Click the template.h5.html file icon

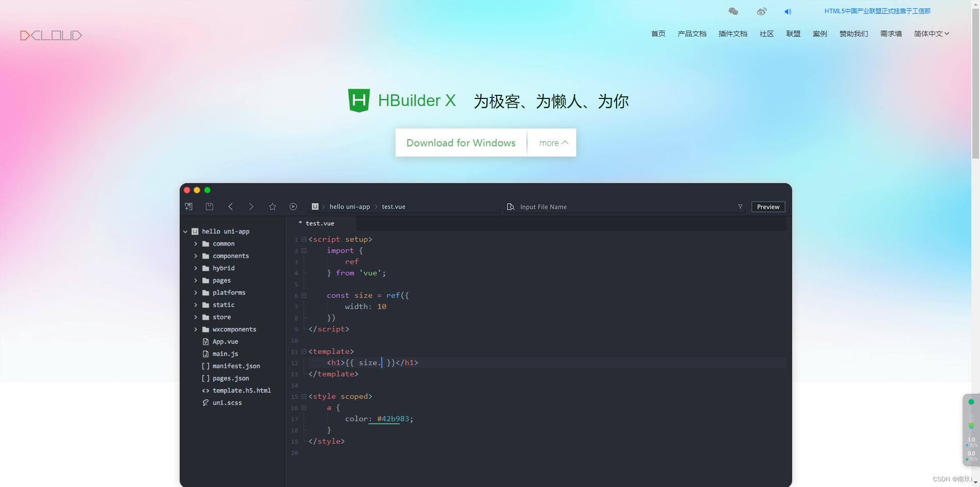[206, 391]
